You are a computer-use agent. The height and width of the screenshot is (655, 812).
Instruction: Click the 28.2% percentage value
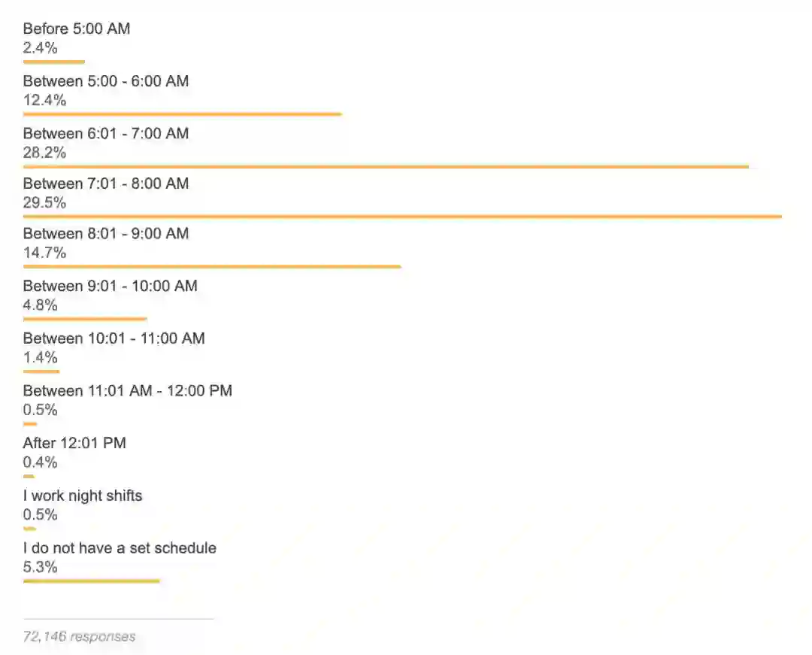point(44,153)
